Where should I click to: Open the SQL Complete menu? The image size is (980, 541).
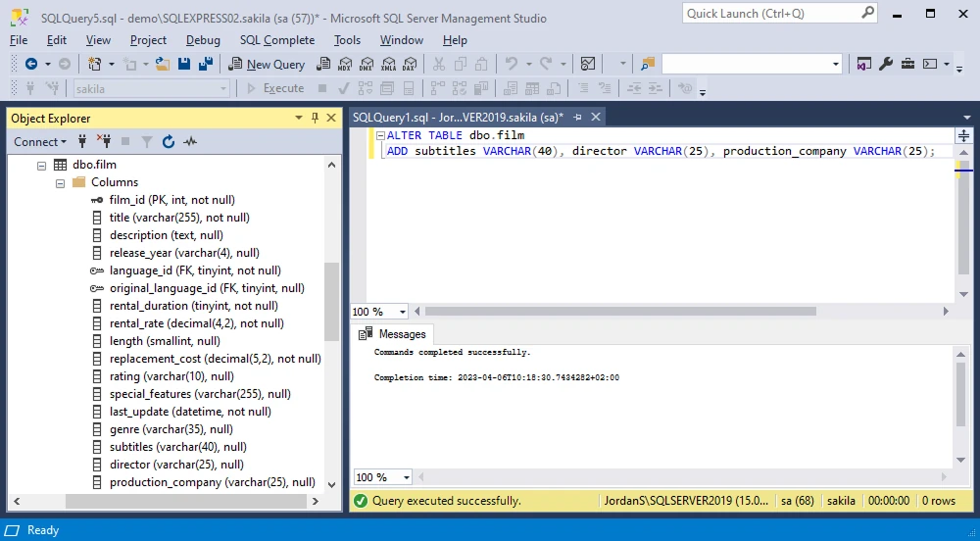[x=277, y=40]
